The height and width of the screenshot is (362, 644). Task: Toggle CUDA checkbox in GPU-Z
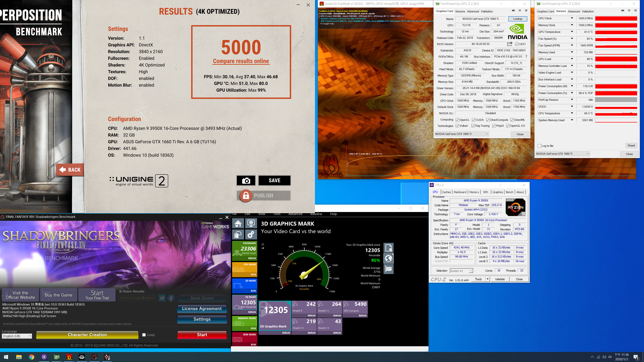[473, 120]
